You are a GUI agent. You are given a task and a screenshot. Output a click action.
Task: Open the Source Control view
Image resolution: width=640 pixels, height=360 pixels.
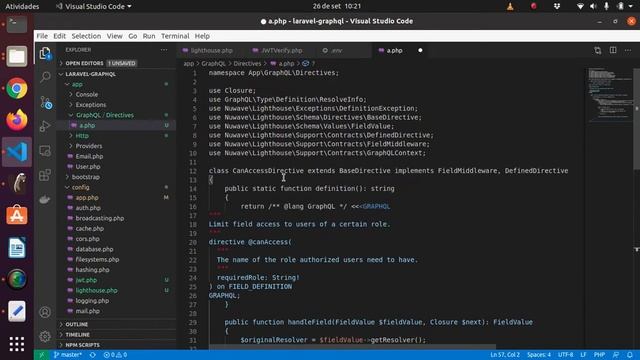tap(46, 102)
